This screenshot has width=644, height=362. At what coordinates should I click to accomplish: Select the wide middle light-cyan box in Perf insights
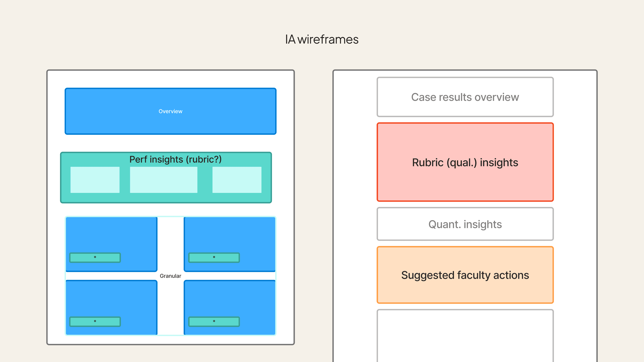pos(164,180)
